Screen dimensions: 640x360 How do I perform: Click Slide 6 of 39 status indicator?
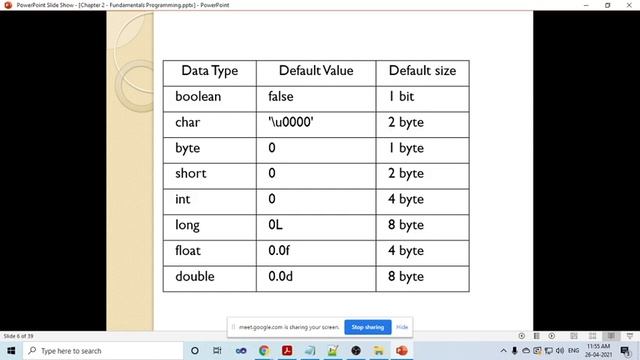18,336
